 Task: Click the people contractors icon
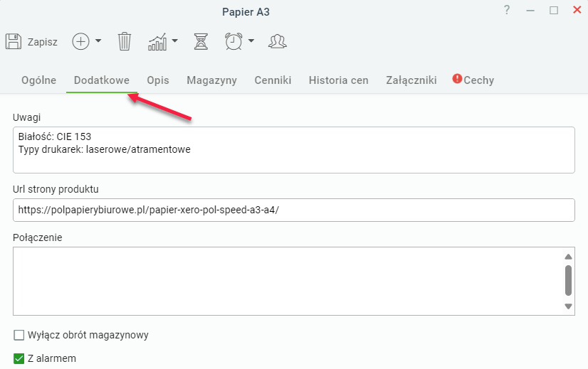point(278,41)
